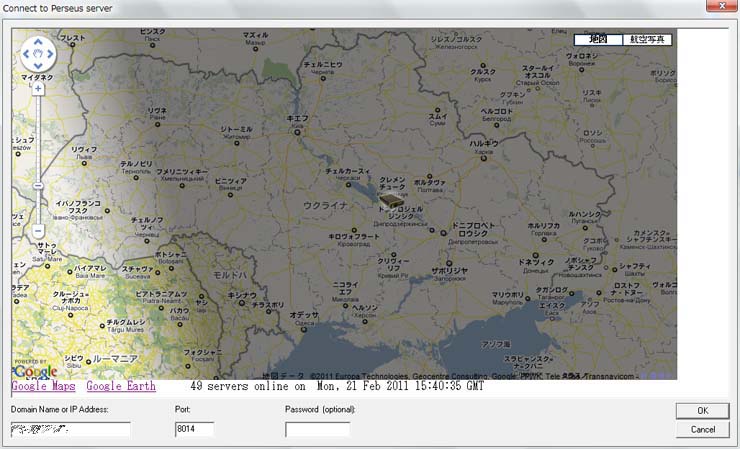Click the キエフ city label
This screenshot has width=740, height=449.
(x=297, y=119)
